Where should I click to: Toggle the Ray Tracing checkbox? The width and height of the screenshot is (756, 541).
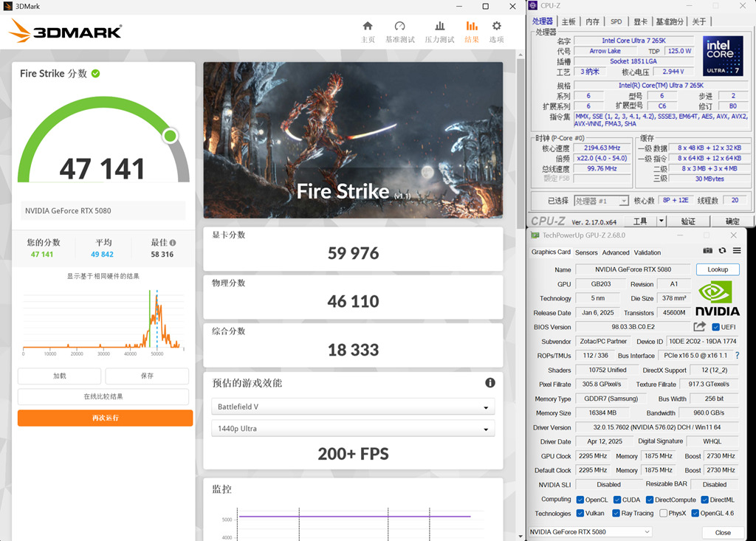[616, 513]
